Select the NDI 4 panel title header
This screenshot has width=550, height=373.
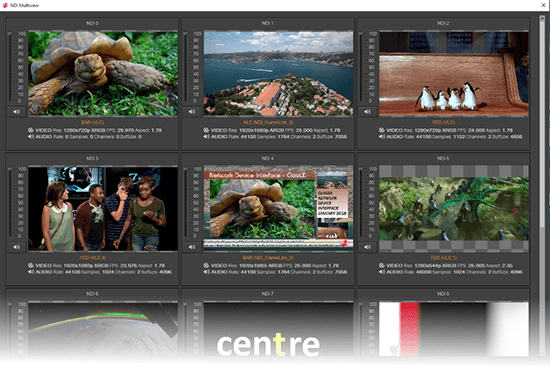pyautogui.click(x=268, y=158)
